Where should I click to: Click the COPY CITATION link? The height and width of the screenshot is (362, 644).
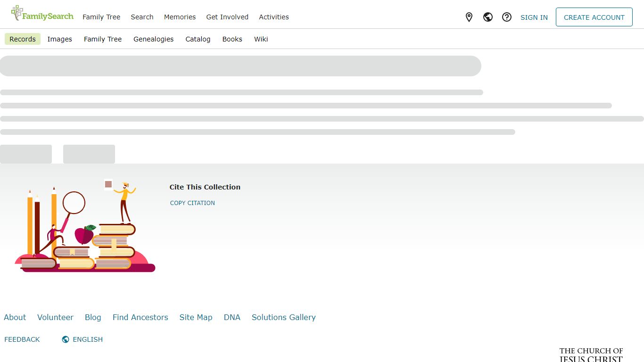(x=192, y=203)
